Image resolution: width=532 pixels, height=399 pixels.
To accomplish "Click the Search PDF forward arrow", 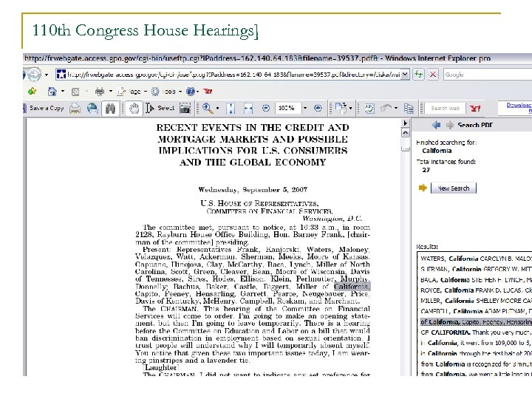I will tap(449, 125).
